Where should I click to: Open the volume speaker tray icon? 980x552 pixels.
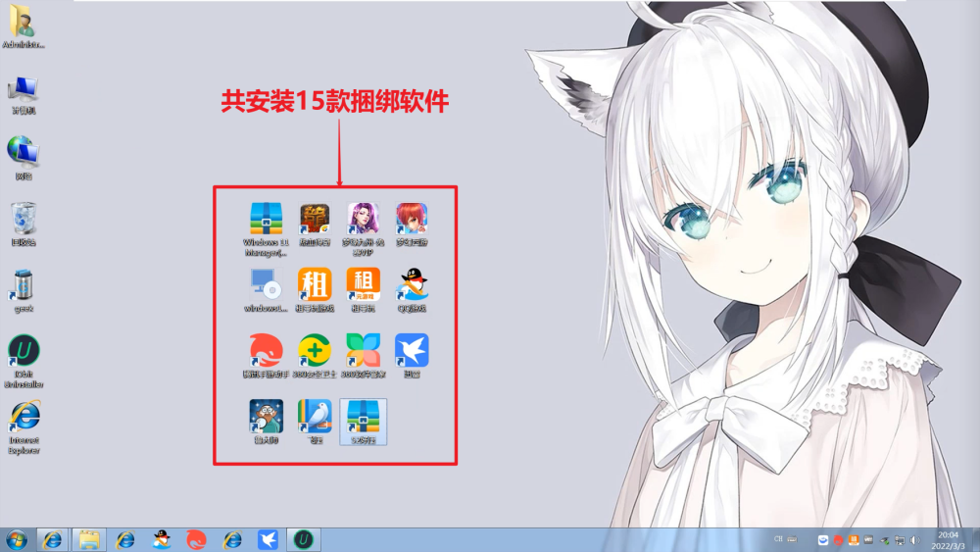tap(915, 540)
